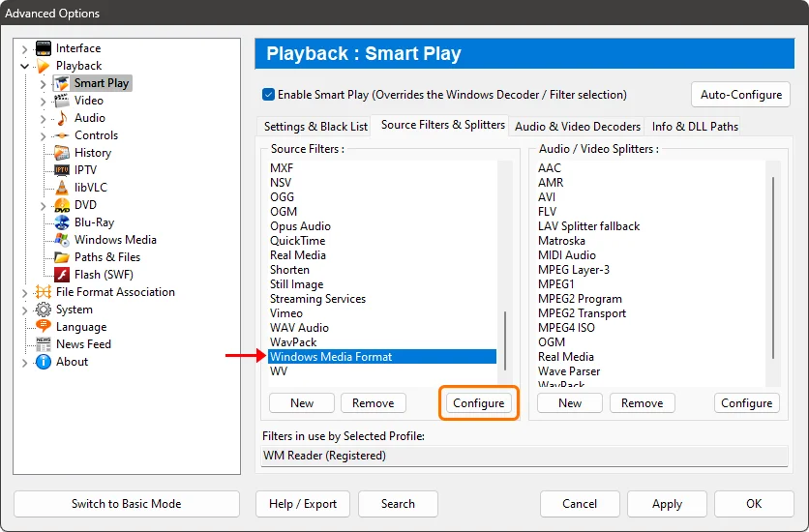This screenshot has height=532, width=809.
Task: Expand the System tree node
Action: tap(25, 310)
